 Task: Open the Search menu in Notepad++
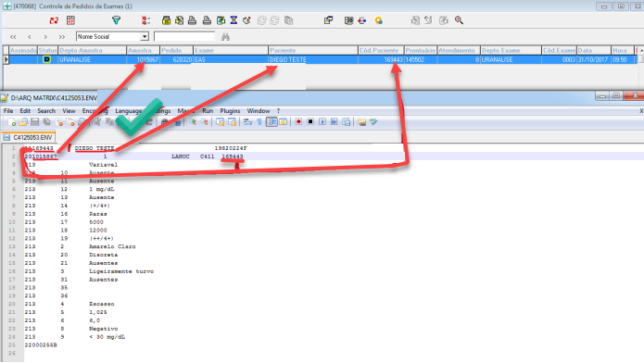click(46, 111)
